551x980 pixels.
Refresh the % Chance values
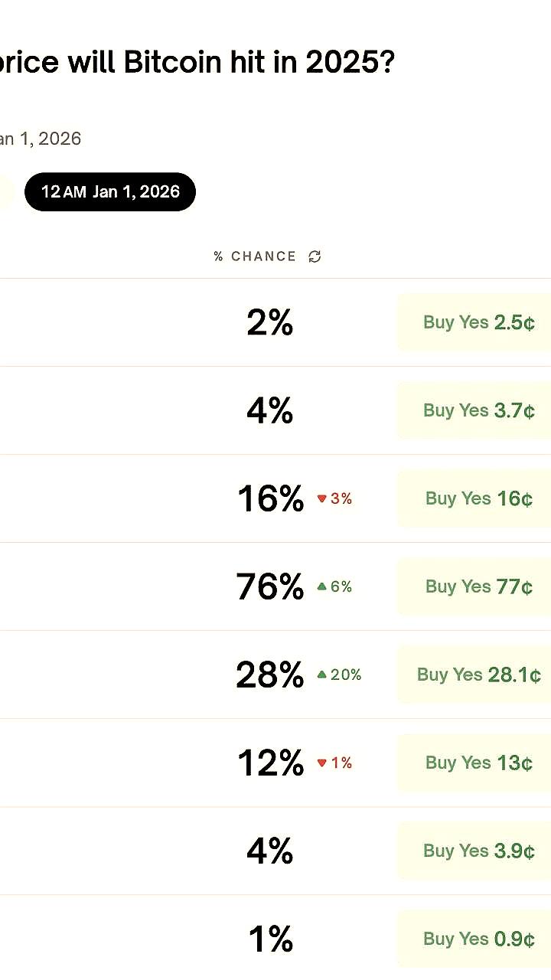[315, 256]
